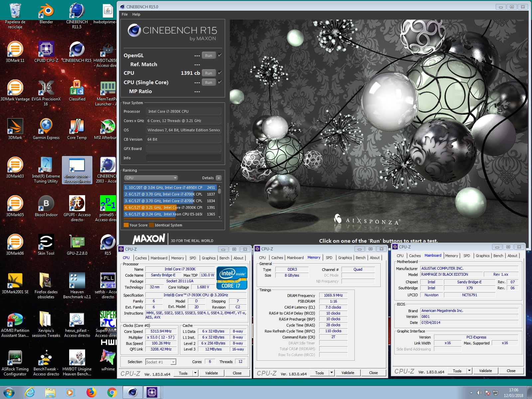Open the CPU ranking dropdown

pos(151,178)
